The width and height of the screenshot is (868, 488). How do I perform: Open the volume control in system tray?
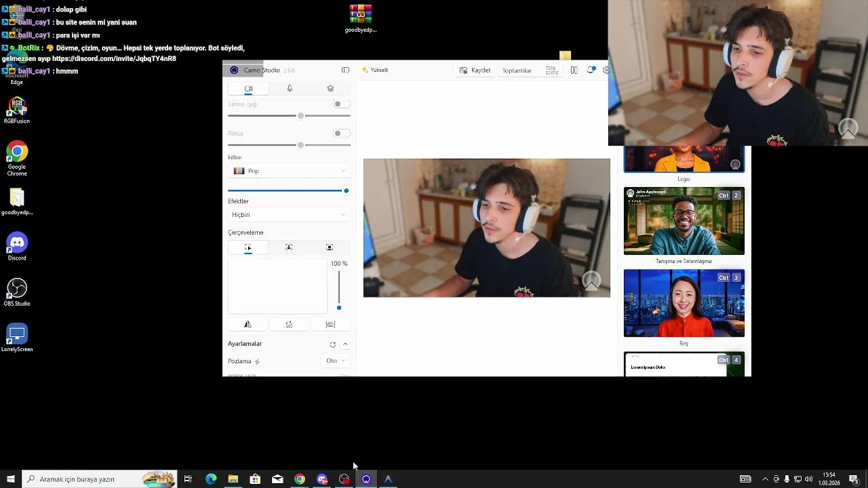808,479
